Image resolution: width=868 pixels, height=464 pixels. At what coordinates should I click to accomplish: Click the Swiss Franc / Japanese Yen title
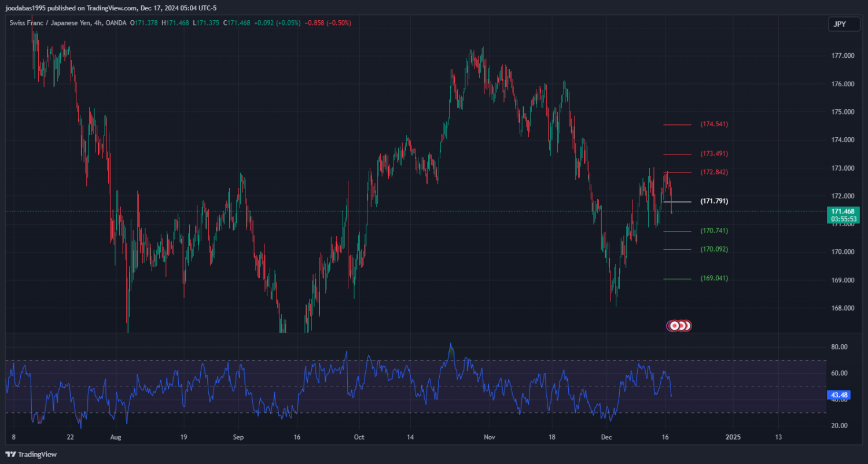point(49,23)
